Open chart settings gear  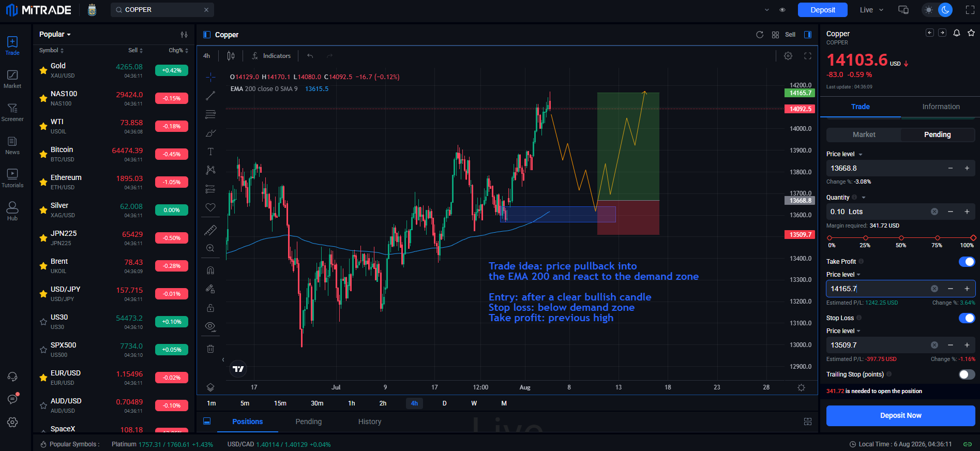[x=788, y=56]
